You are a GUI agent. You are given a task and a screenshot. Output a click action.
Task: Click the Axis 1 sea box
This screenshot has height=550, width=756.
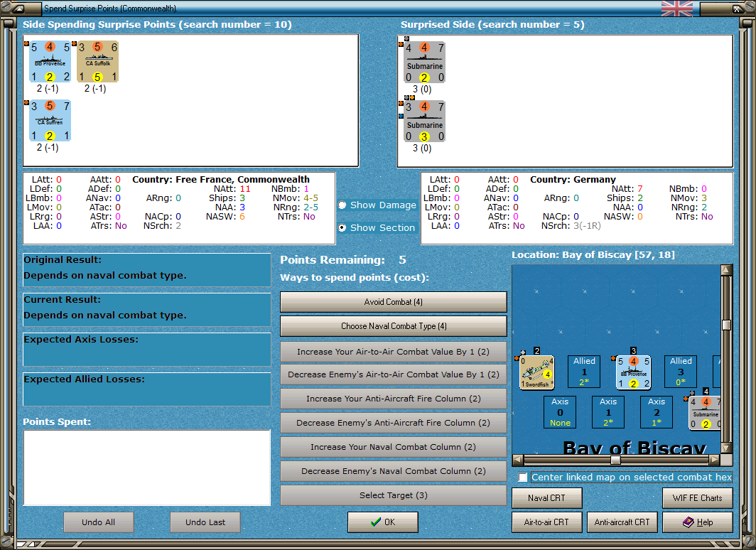(x=608, y=412)
